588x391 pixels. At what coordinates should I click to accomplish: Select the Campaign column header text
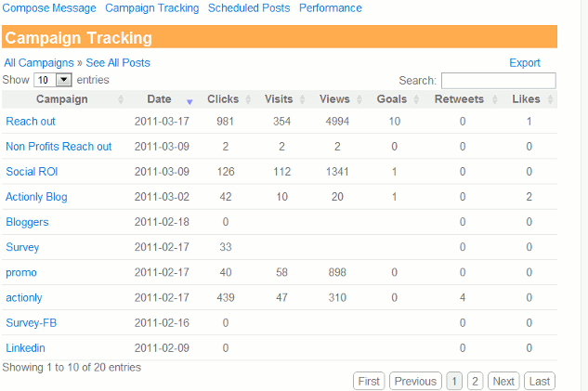[x=62, y=99]
